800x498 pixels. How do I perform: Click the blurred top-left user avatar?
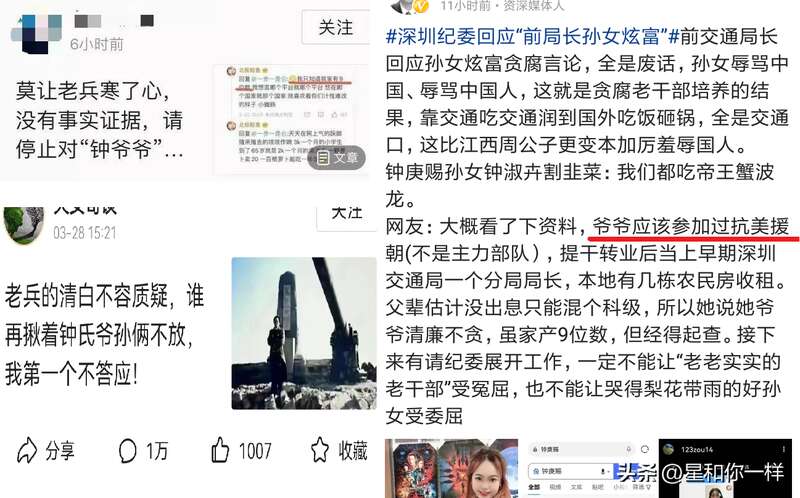coord(36,34)
